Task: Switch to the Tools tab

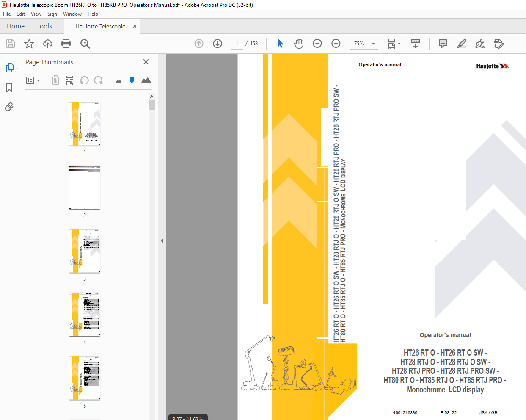Action: [44, 26]
